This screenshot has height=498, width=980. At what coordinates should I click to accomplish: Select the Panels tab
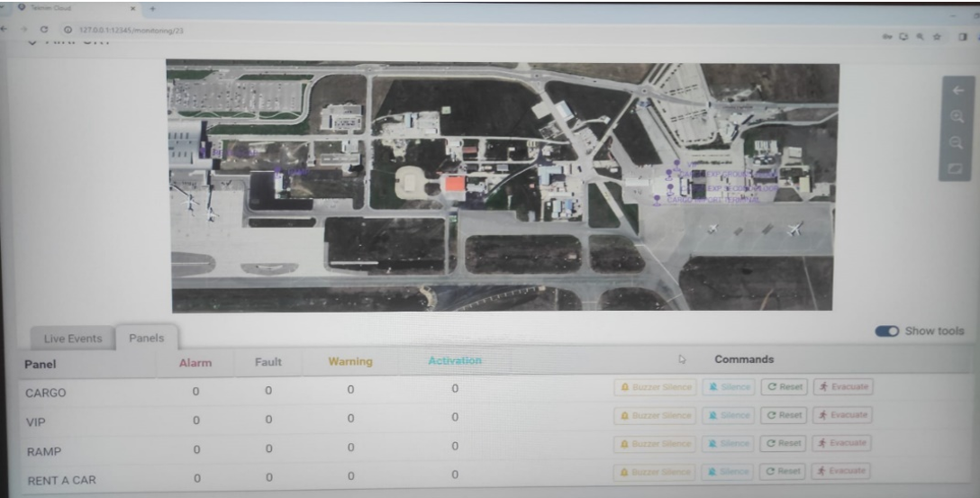[x=146, y=338]
